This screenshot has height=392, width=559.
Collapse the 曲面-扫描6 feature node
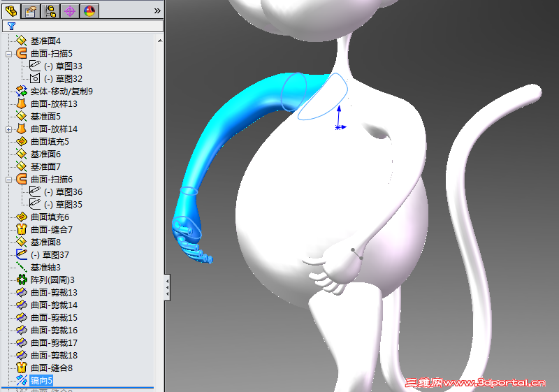point(8,180)
